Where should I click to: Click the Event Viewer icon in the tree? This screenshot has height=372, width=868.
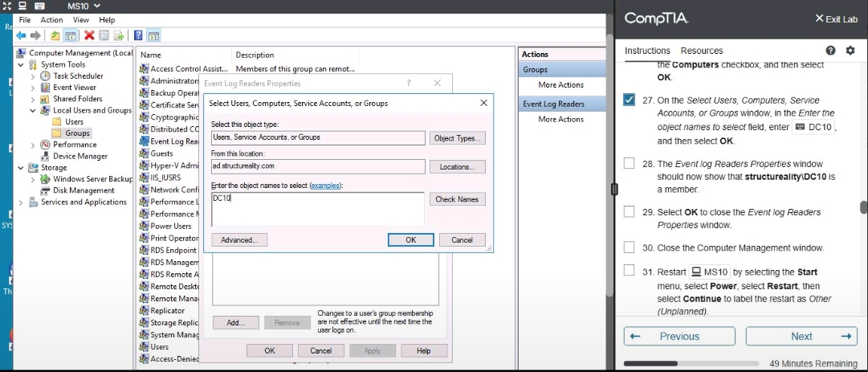tap(46, 88)
